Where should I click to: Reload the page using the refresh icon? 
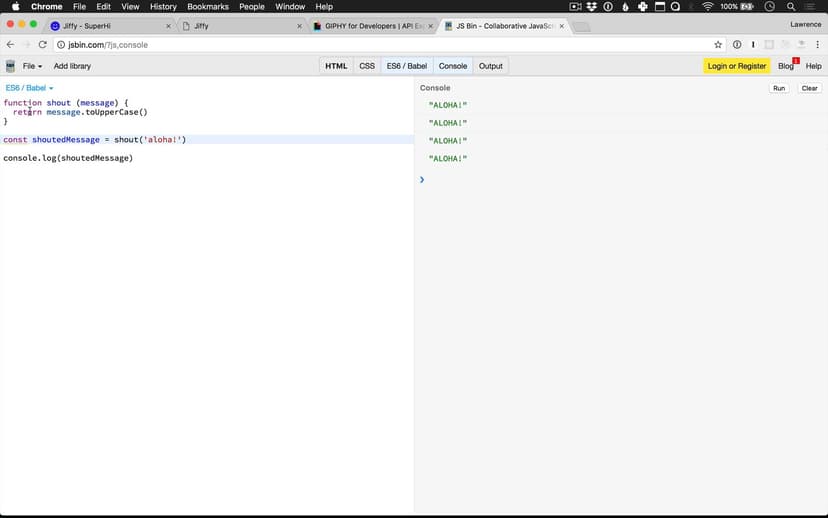[x=43, y=45]
